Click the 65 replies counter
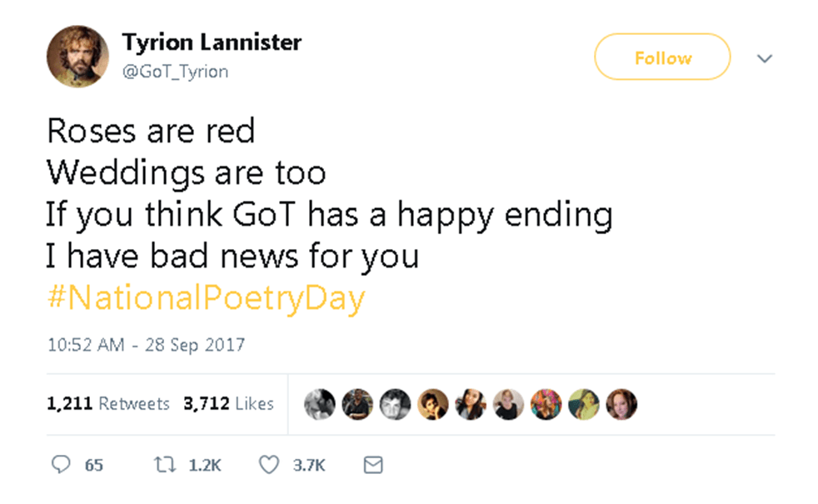 tap(93, 465)
